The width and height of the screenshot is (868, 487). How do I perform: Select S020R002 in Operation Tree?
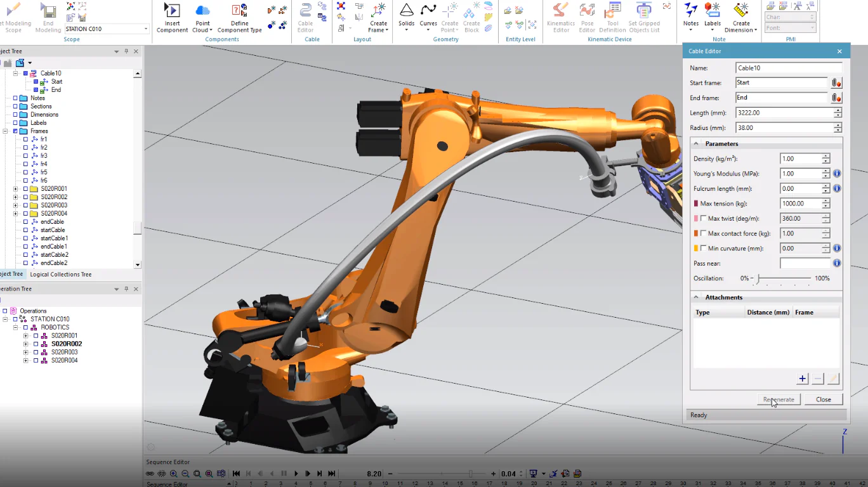(x=67, y=344)
